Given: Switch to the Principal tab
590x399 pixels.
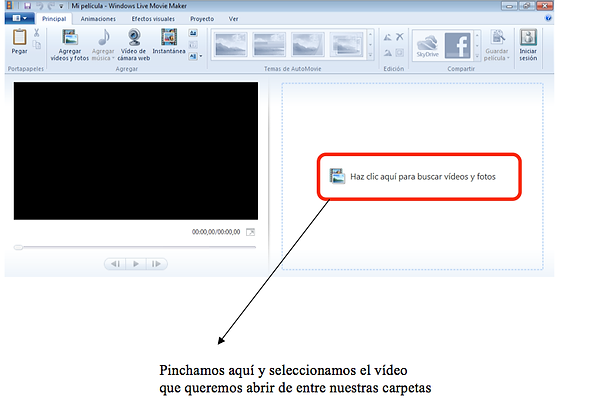Looking at the screenshot, I should point(54,19).
